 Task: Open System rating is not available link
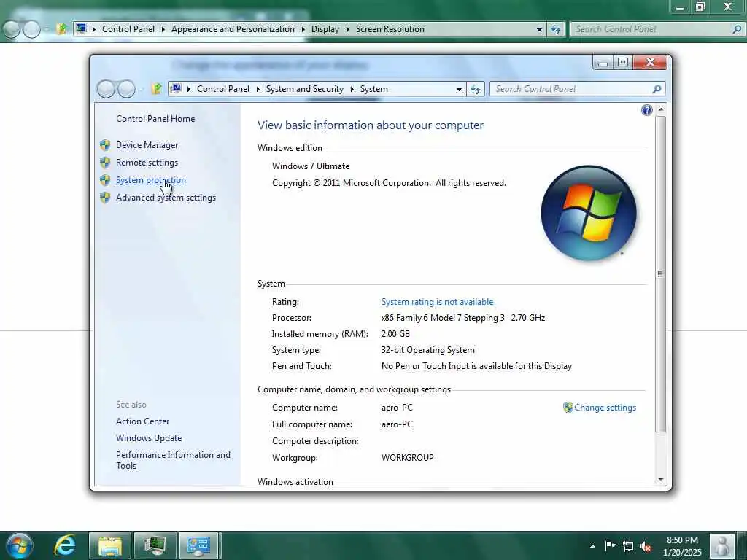[x=438, y=302]
